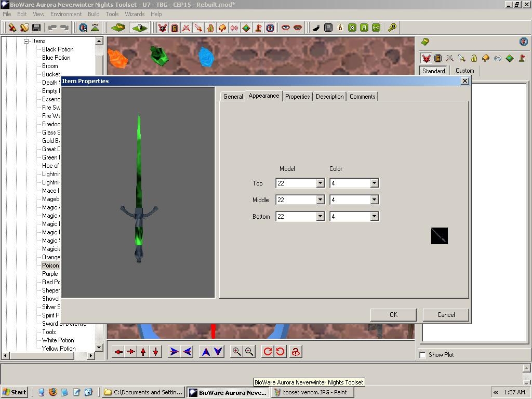The height and width of the screenshot is (399, 532).
Task: Click the rotate clockwise red arrow button
Action: (268, 352)
